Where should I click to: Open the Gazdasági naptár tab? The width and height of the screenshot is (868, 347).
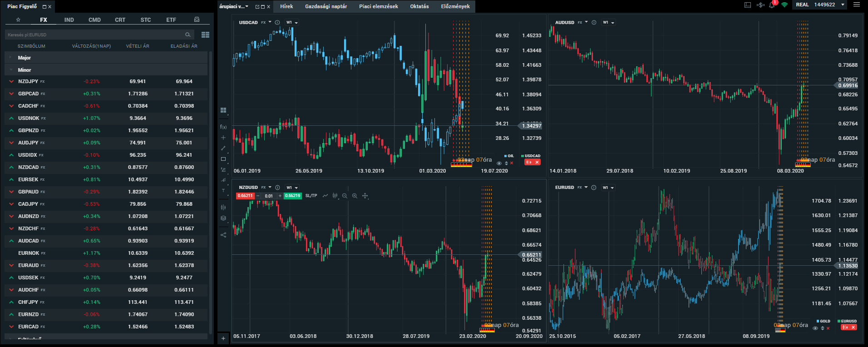pyautogui.click(x=326, y=6)
